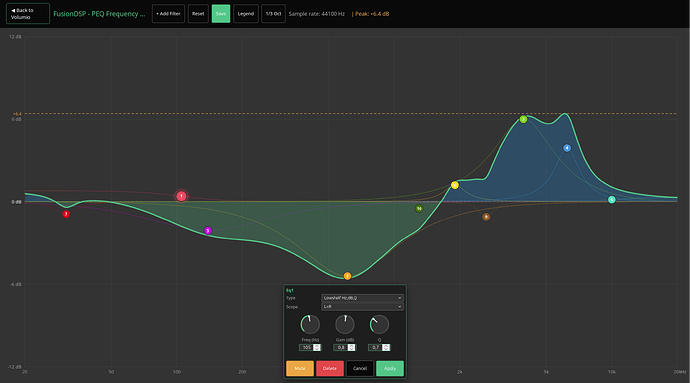The width and height of the screenshot is (690, 383).
Task: Open the filter Type dropdown
Action: pyautogui.click(x=362, y=298)
